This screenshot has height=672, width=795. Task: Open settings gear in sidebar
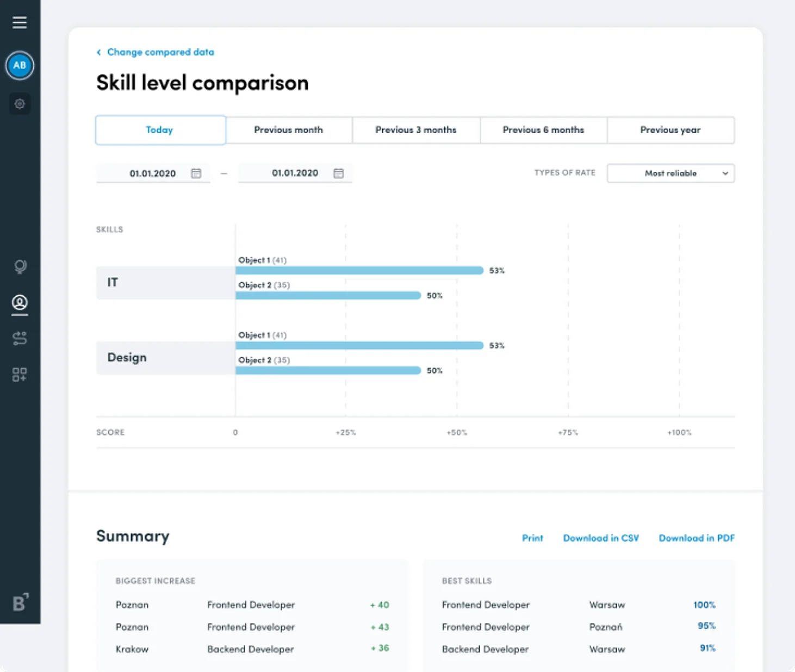coord(20,103)
